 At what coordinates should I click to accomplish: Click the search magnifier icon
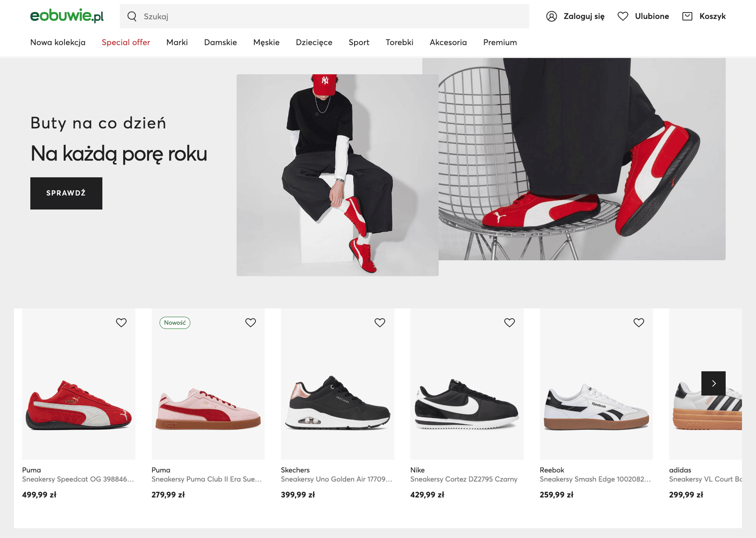132,16
